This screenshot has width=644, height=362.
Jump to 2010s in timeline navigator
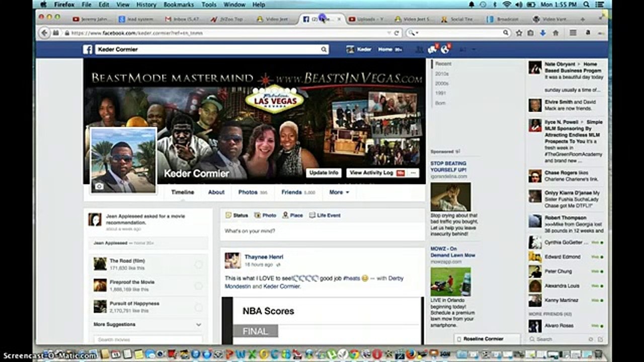[x=442, y=73]
